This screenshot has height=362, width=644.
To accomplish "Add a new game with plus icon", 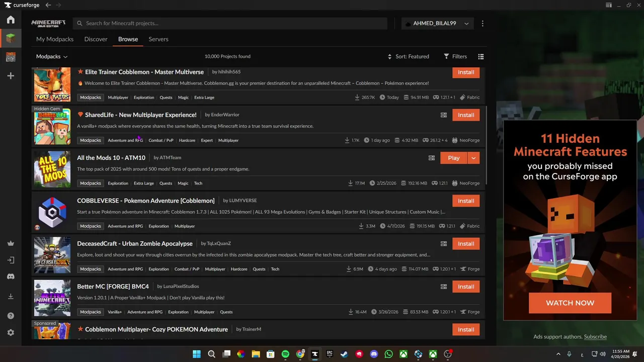I will [x=11, y=75].
